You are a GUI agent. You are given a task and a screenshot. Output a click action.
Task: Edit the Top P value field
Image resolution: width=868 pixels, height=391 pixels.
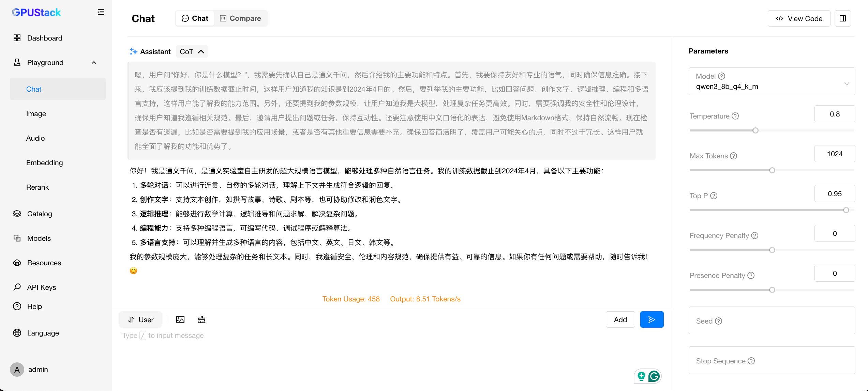835,194
